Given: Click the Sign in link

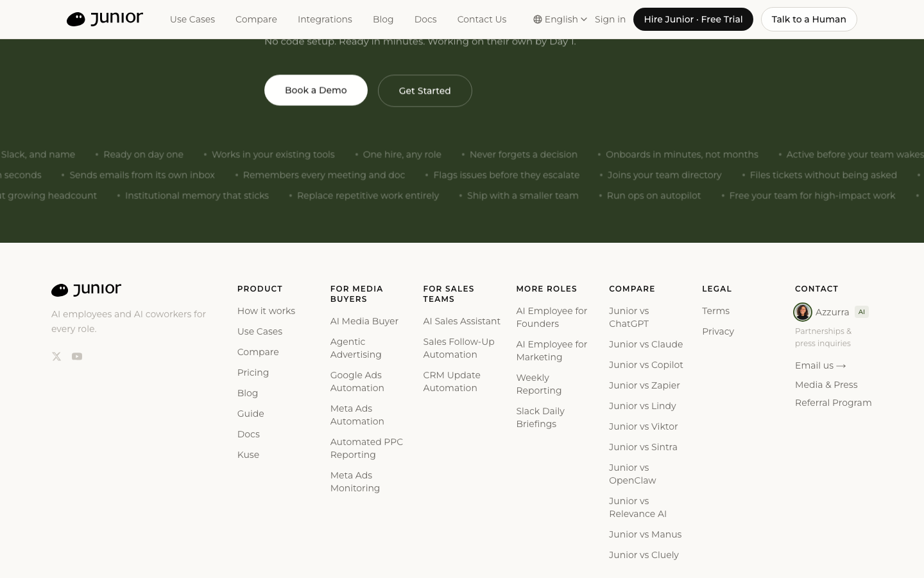Looking at the screenshot, I should (610, 19).
